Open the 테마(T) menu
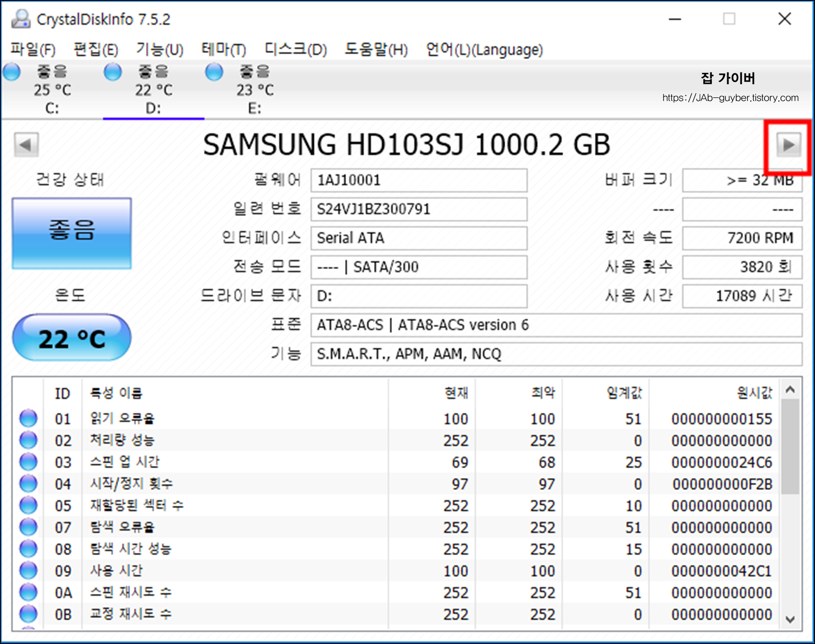This screenshot has width=815, height=644. pyautogui.click(x=224, y=49)
